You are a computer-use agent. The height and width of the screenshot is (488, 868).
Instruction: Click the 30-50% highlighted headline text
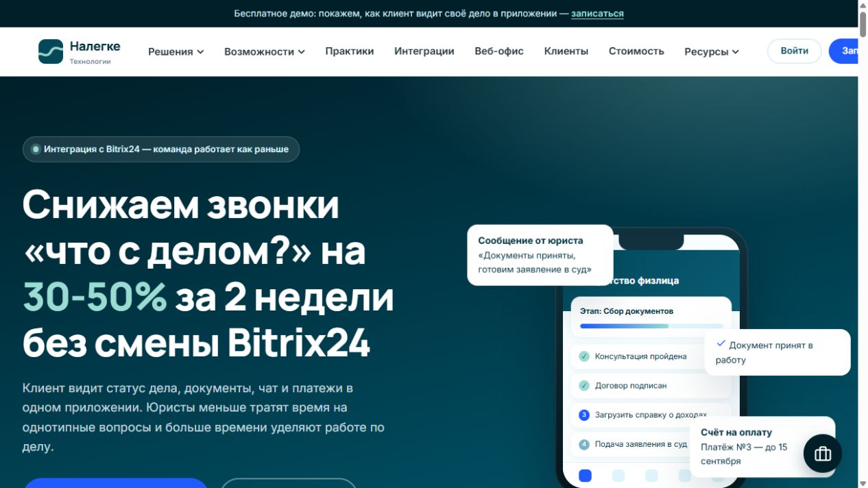pyautogui.click(x=95, y=297)
